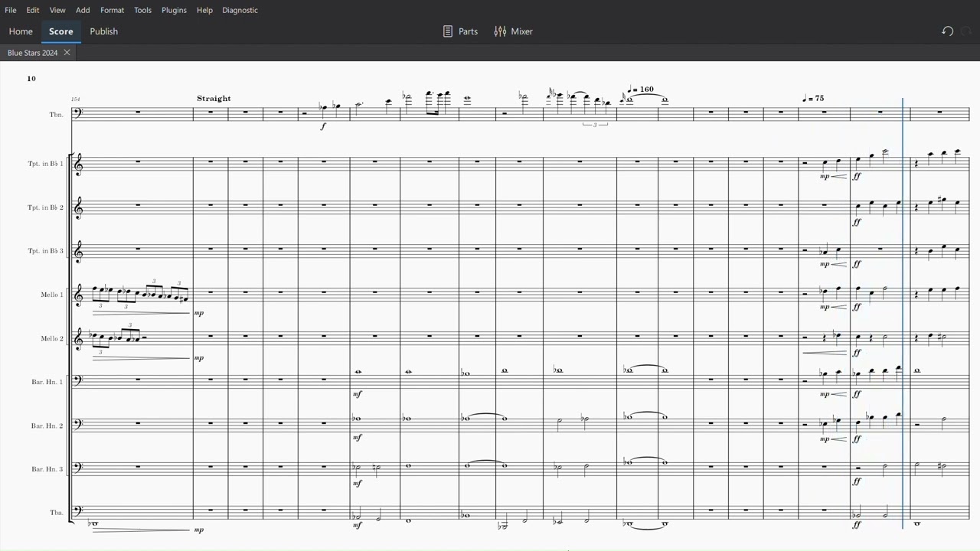This screenshot has height=551, width=980.
Task: Select the mf dynamic under Bar. Hn. 1
Action: click(x=357, y=394)
